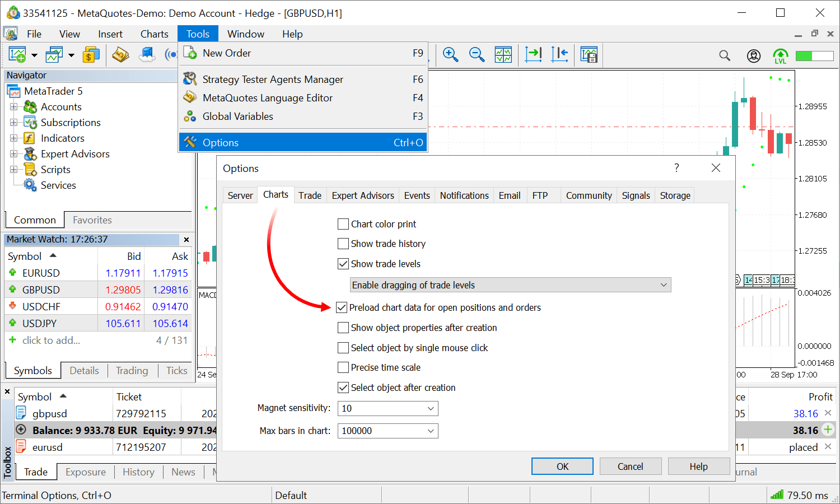Click the connection strength indicator in the status bar
The width and height of the screenshot is (840, 504).
coord(777,495)
